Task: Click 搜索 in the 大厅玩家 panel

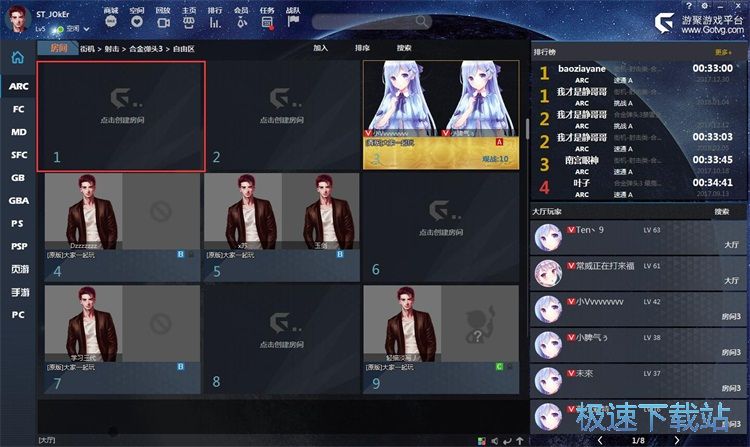Action: point(722,211)
